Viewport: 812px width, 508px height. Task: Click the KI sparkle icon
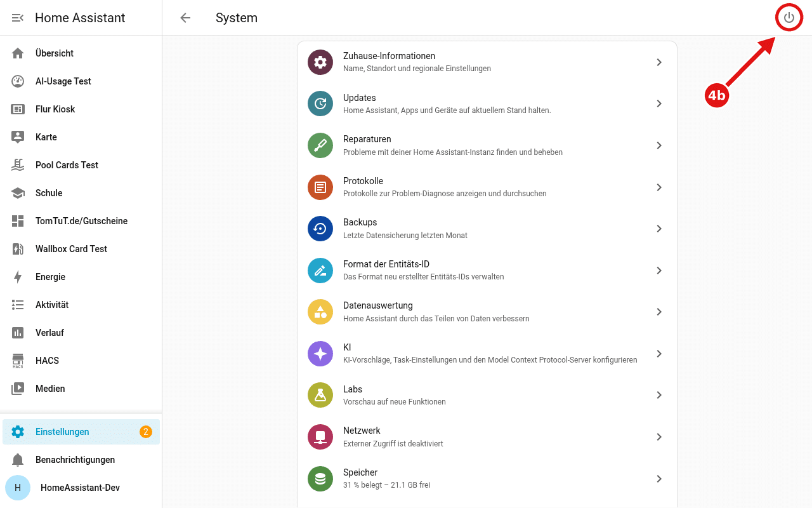click(x=320, y=354)
